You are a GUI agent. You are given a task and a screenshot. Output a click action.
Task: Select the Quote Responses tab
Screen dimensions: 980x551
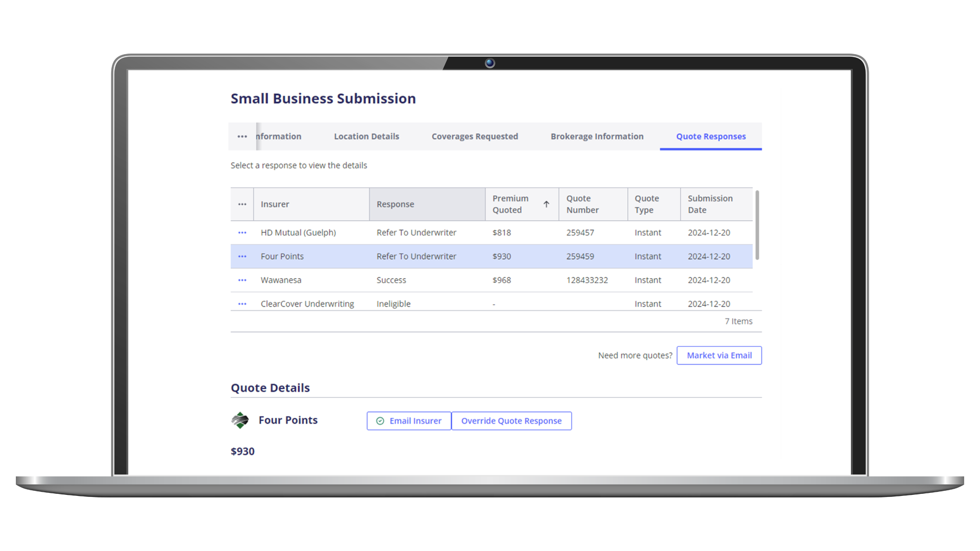pos(710,137)
